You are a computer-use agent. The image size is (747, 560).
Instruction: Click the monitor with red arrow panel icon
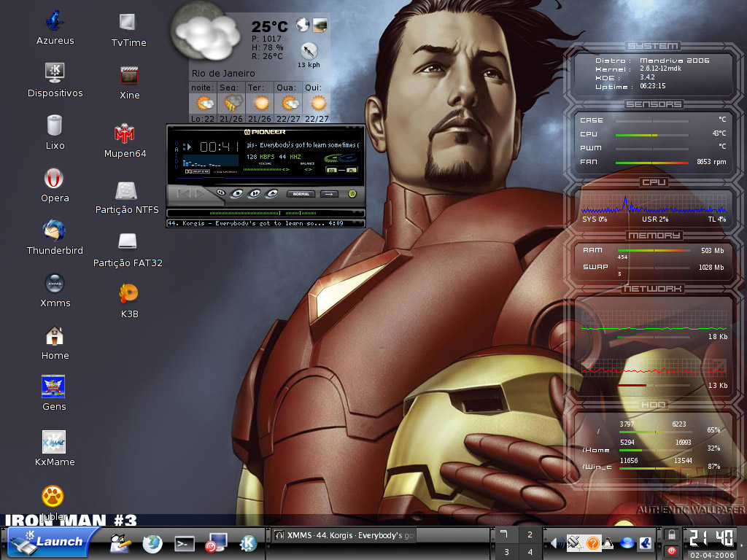click(x=216, y=543)
